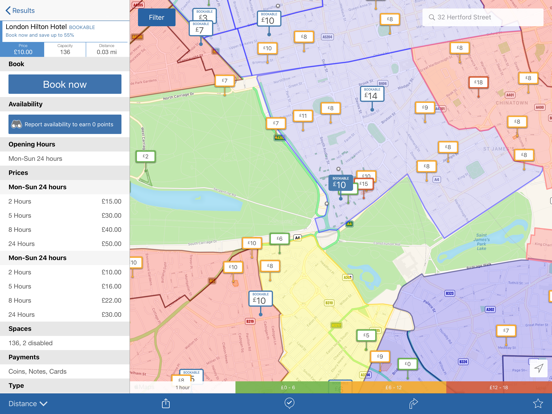Select the green £6 map marker

280,239
